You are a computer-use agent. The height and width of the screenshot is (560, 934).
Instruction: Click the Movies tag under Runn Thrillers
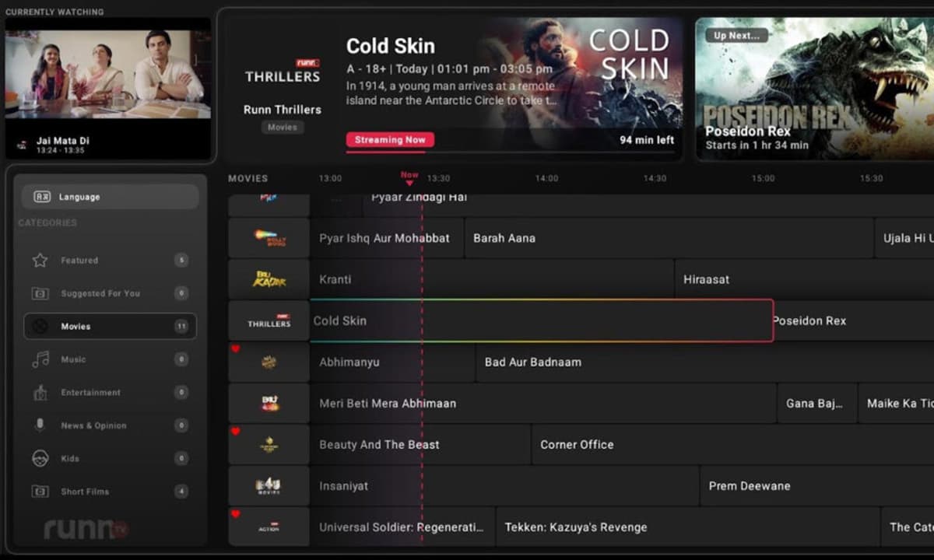pos(283,127)
